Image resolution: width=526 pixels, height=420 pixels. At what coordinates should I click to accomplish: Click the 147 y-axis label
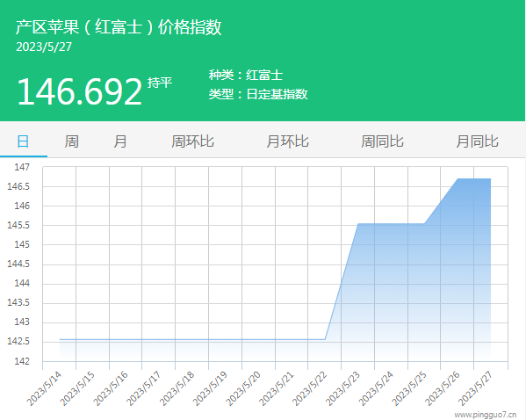(22, 167)
